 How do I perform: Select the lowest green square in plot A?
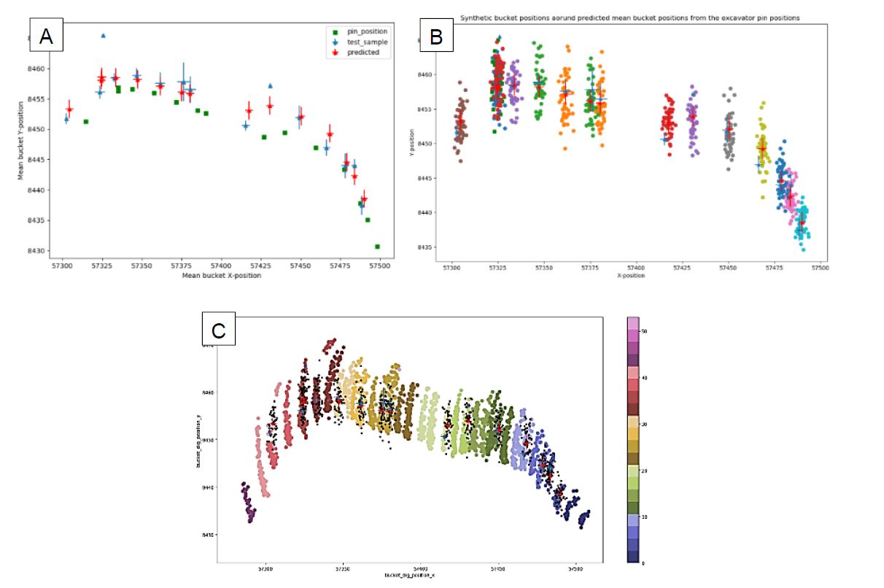tap(377, 247)
